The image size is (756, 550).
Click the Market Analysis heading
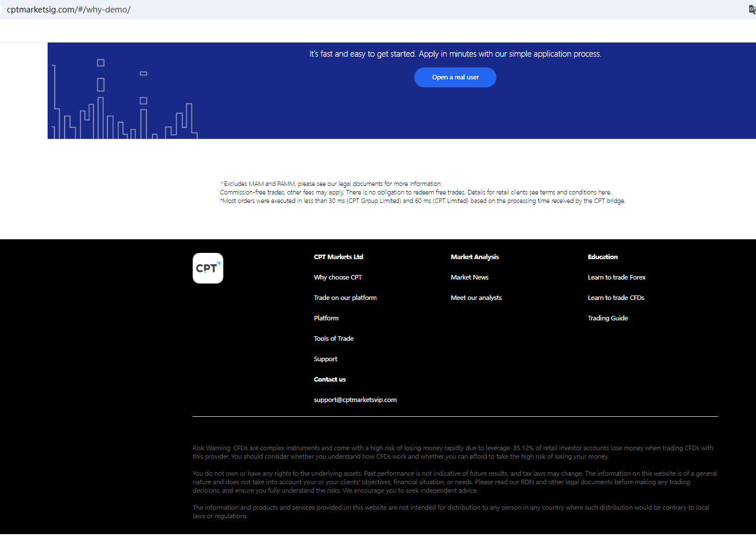pyautogui.click(x=475, y=257)
